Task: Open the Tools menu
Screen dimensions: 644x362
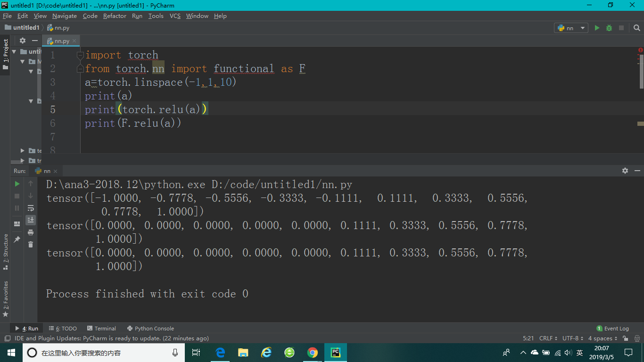Action: [156, 16]
